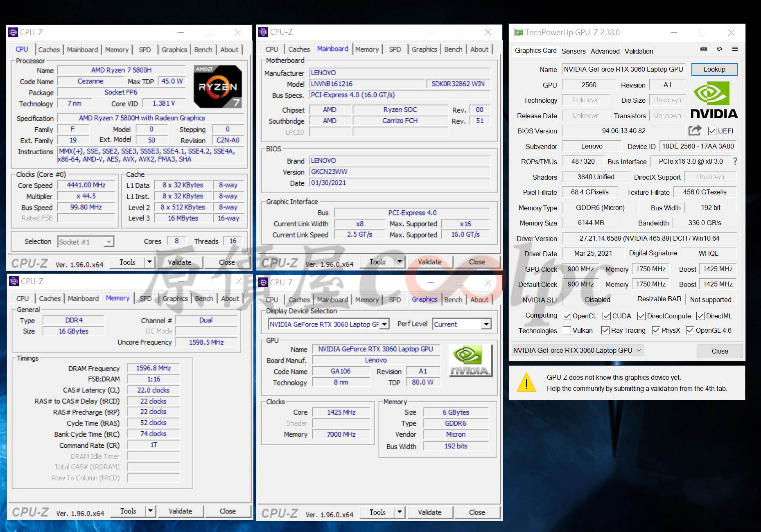Click CPU-Z app icon in CPU window title
761x532 pixels.
pos(14,32)
